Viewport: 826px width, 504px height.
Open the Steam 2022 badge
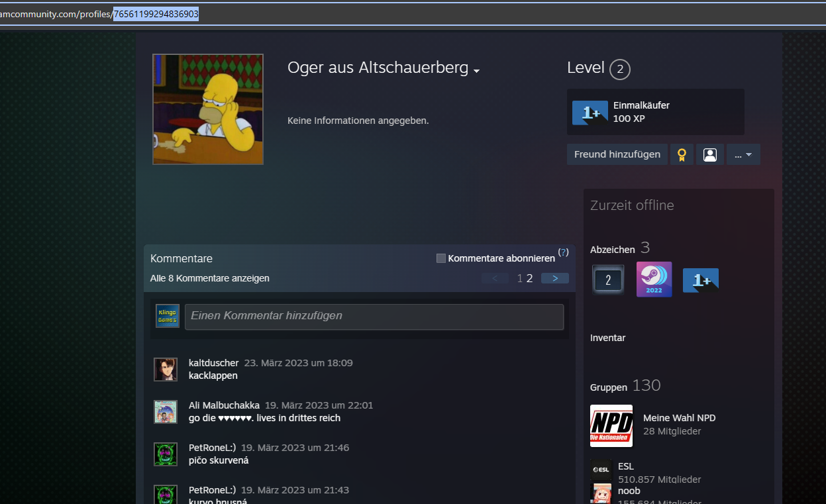tap(654, 279)
